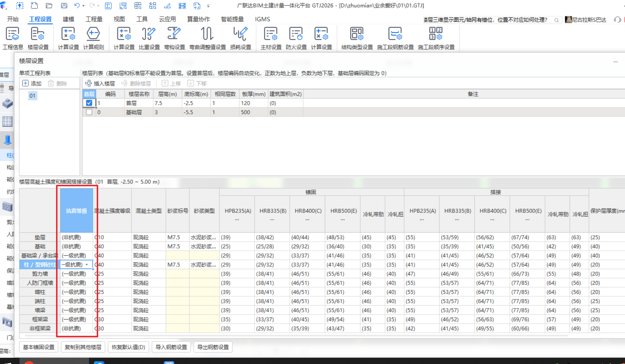Open 弯曲调整值设置 bend adjustment settings
Screen dimensions: 625x364
tap(207, 38)
